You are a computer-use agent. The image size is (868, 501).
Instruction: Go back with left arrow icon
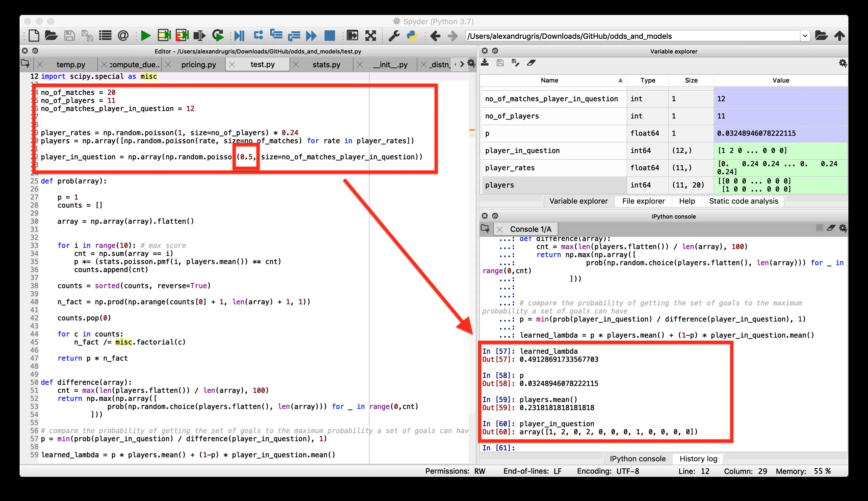click(435, 36)
